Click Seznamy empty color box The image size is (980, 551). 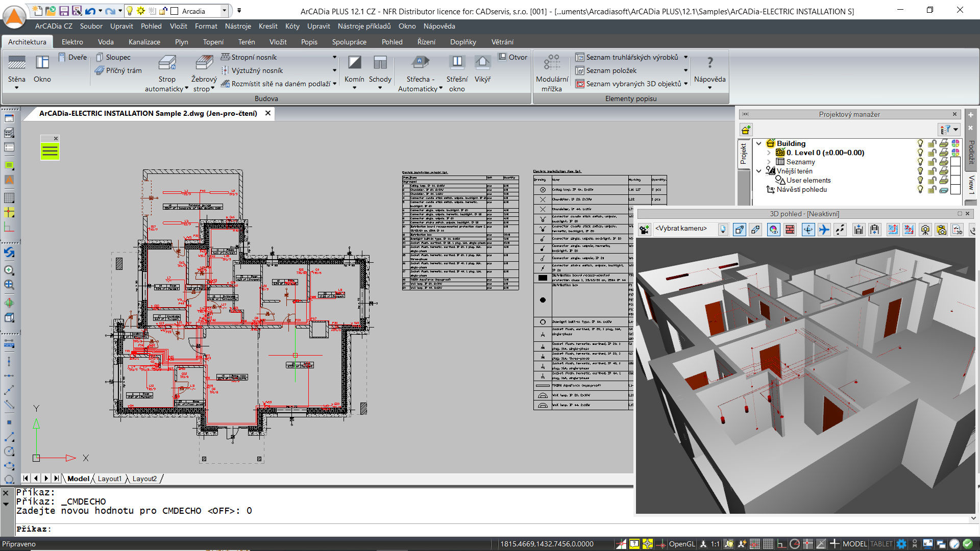(x=955, y=162)
